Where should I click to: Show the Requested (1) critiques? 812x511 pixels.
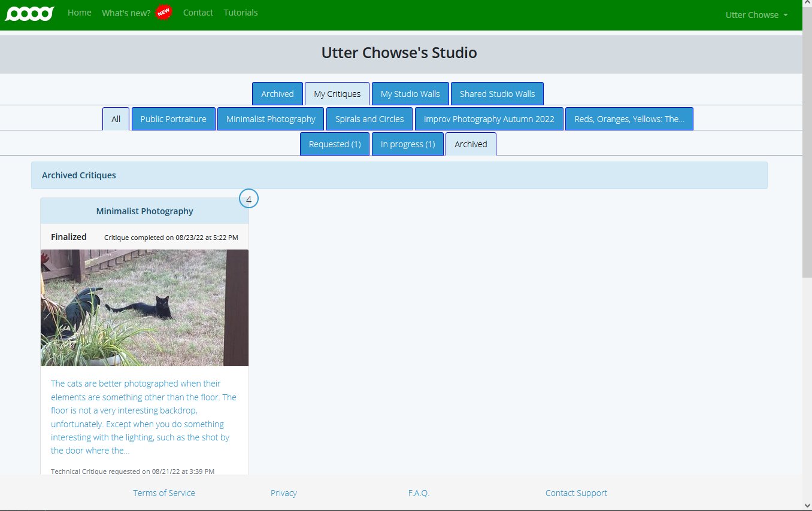(x=335, y=144)
